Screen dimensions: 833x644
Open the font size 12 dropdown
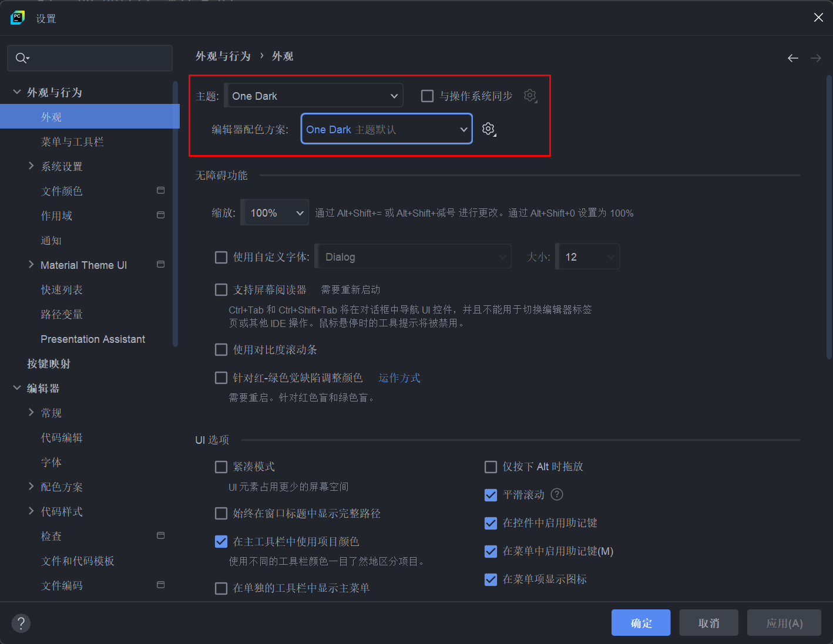click(x=588, y=257)
